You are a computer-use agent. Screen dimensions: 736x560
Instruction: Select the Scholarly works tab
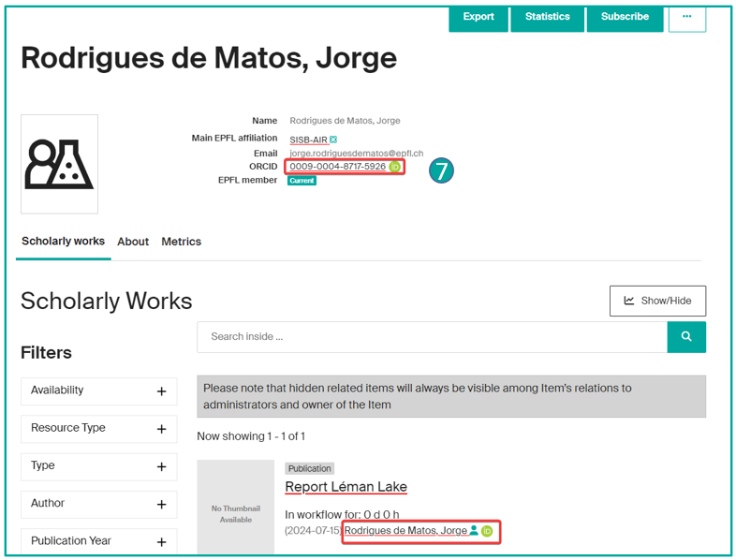(x=63, y=242)
